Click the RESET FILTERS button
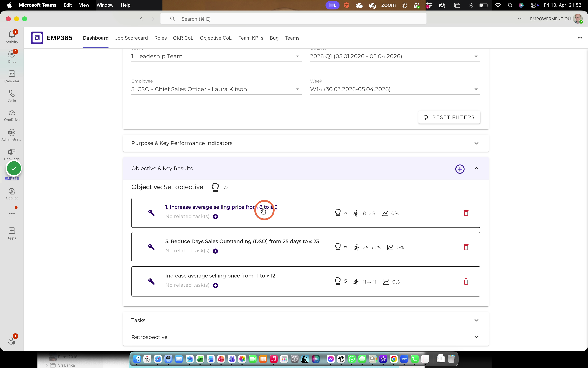Image resolution: width=588 pixels, height=368 pixels. point(449,117)
